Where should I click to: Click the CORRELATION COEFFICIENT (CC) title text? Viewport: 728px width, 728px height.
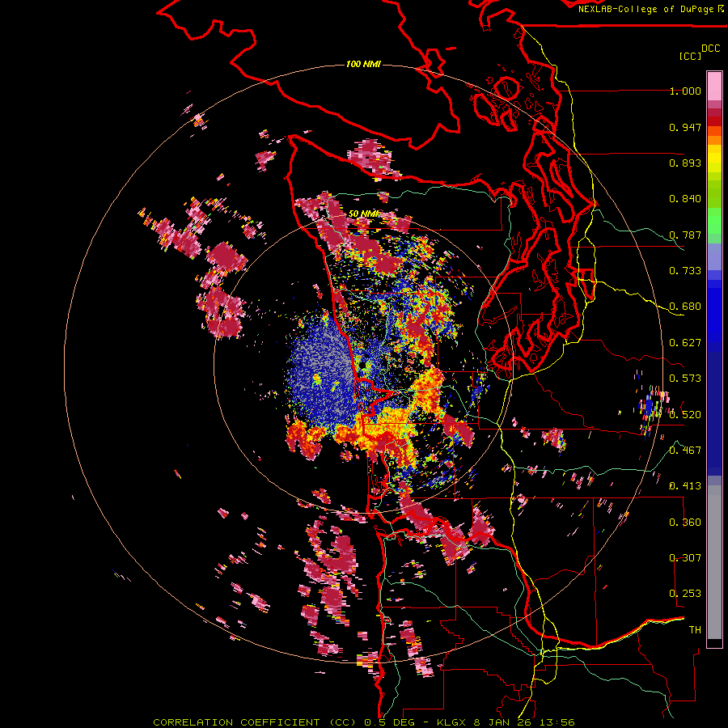pyautogui.click(x=255, y=722)
